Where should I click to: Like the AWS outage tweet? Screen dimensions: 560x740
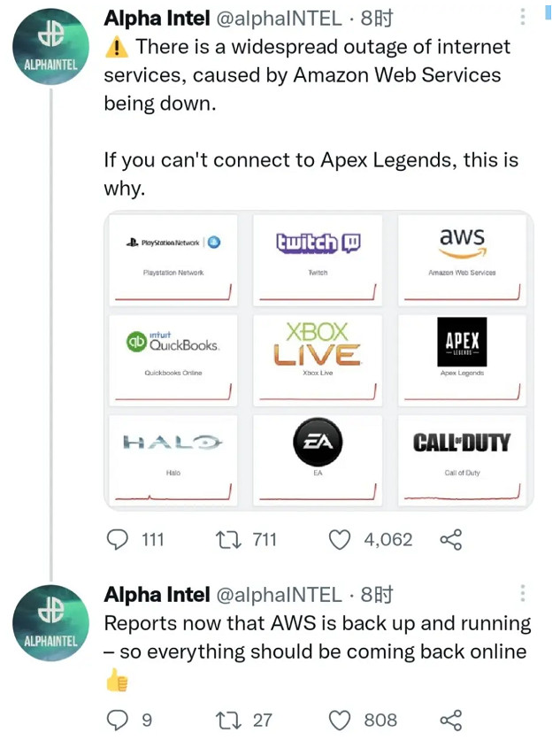pos(340,540)
